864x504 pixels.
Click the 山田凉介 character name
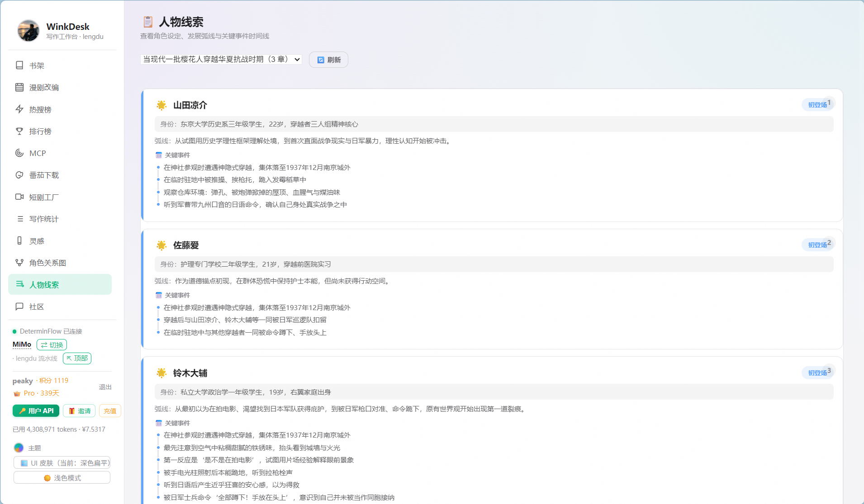(x=190, y=105)
